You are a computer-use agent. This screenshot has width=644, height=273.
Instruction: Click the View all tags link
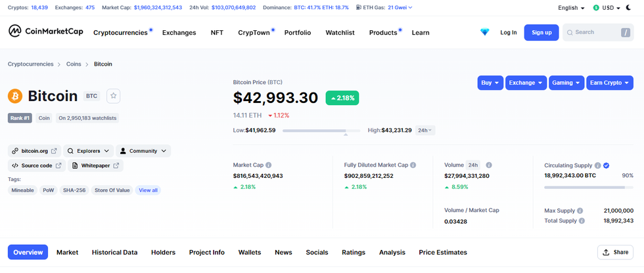pos(148,190)
